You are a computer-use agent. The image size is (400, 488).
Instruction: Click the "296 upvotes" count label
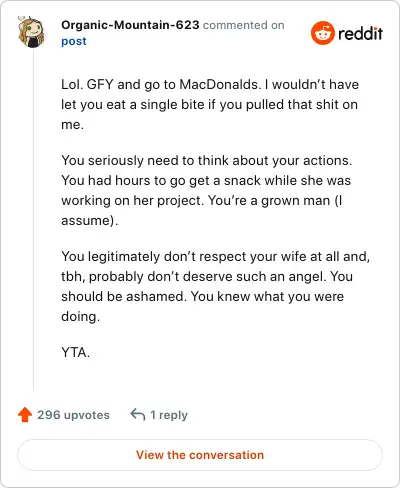pos(73,415)
